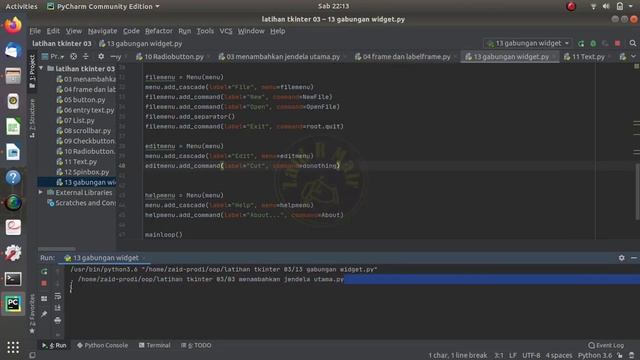Open Run panel settings gear
This screenshot has height=360, width=640.
pyautogui.click(x=621, y=258)
